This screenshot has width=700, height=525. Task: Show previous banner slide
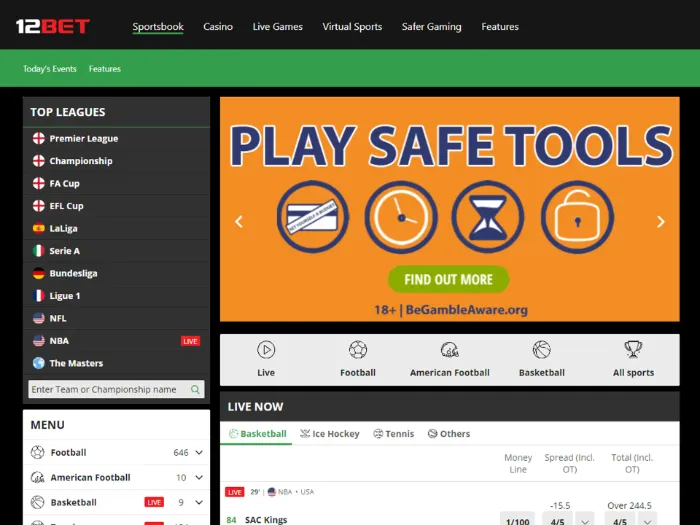coord(239,221)
